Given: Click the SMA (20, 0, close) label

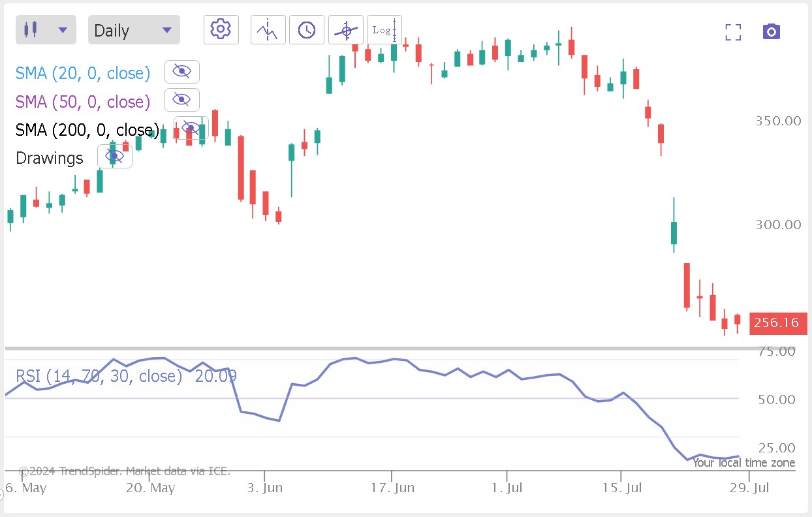Looking at the screenshot, I should [x=83, y=73].
